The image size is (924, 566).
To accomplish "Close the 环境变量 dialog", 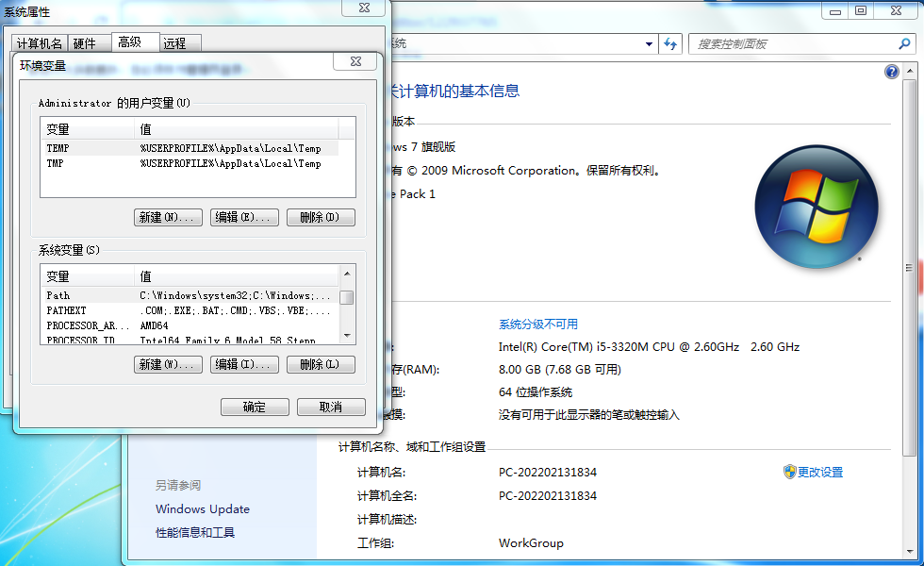I will pyautogui.click(x=355, y=61).
